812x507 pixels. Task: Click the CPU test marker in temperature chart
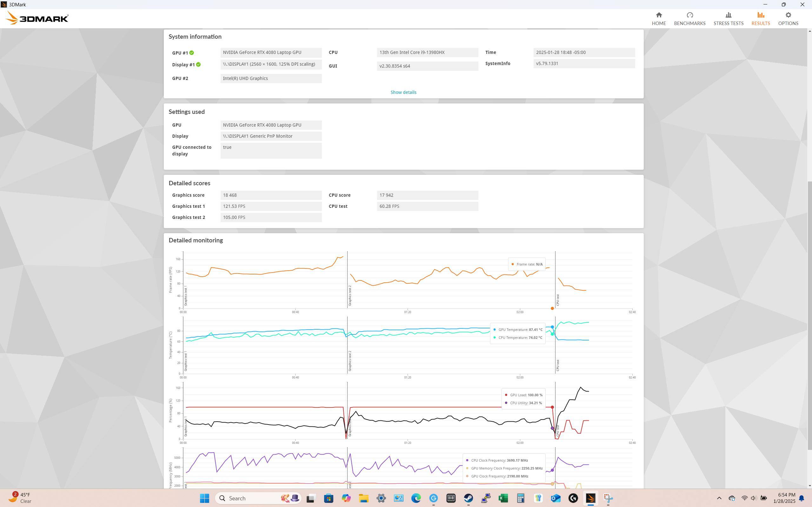coord(557,365)
